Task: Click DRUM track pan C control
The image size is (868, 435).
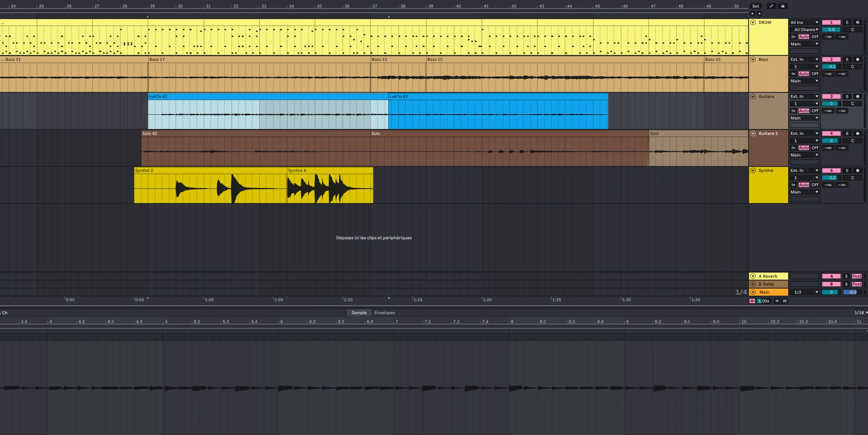Action: [853, 30]
